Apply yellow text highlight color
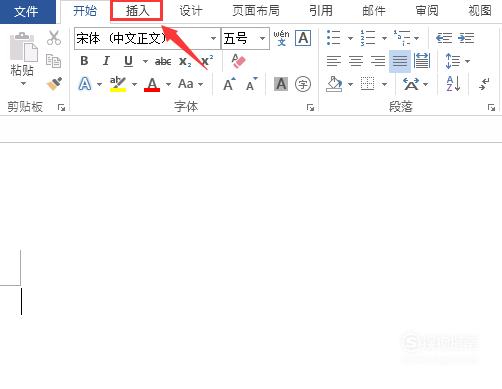 [x=118, y=84]
